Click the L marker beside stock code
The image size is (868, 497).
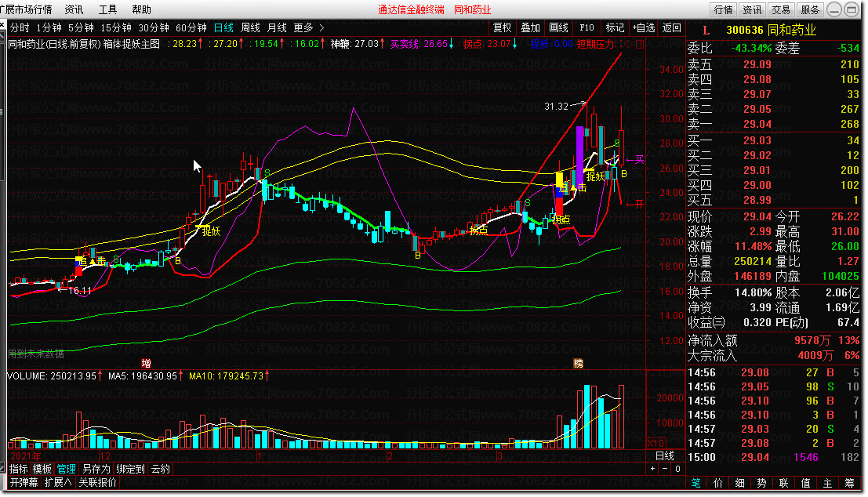706,31
